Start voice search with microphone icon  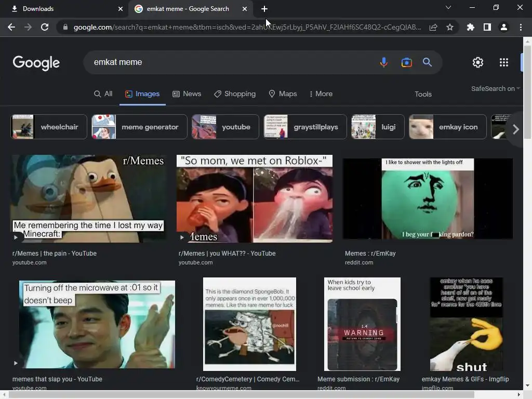(x=384, y=62)
